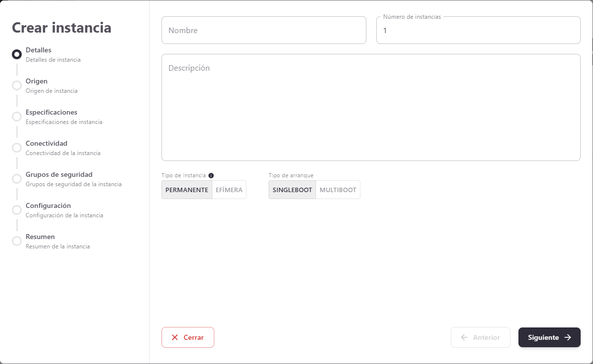Click the Especificaciones step circle icon
593x364 pixels.
click(17, 117)
